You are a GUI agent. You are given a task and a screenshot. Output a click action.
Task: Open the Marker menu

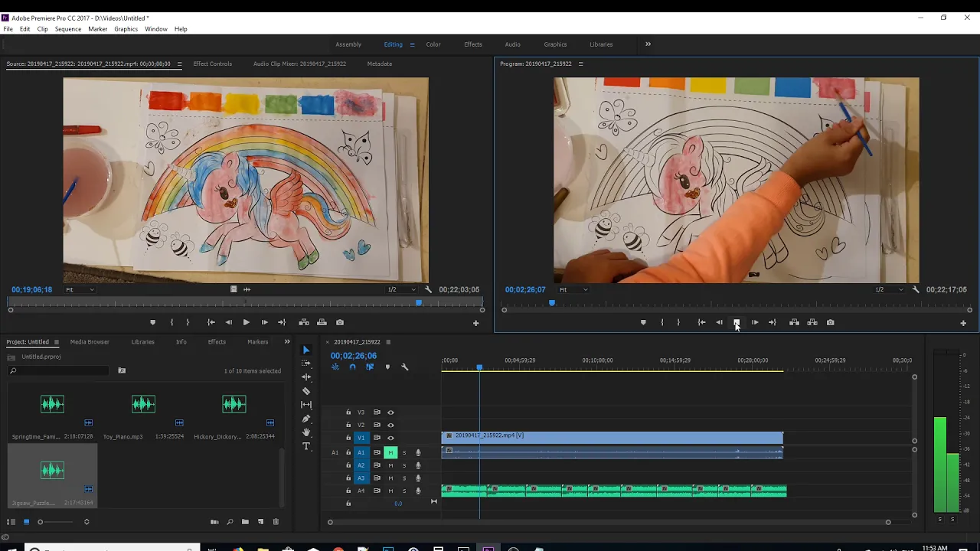pos(97,29)
